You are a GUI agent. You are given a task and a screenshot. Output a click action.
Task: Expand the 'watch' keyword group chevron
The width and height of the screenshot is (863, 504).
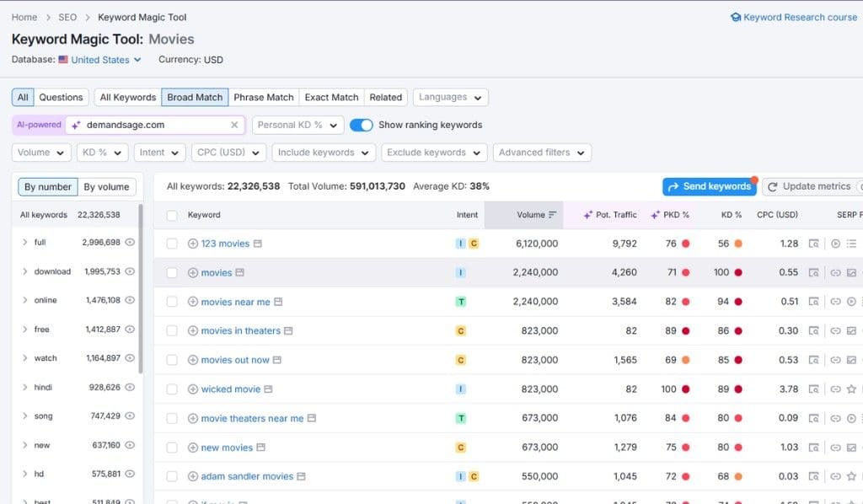(24, 357)
